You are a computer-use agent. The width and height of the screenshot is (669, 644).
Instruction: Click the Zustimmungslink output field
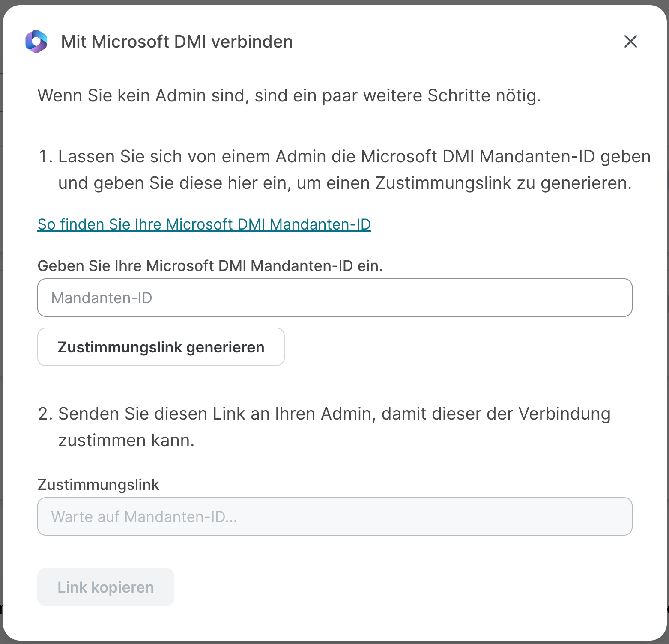(x=334, y=516)
